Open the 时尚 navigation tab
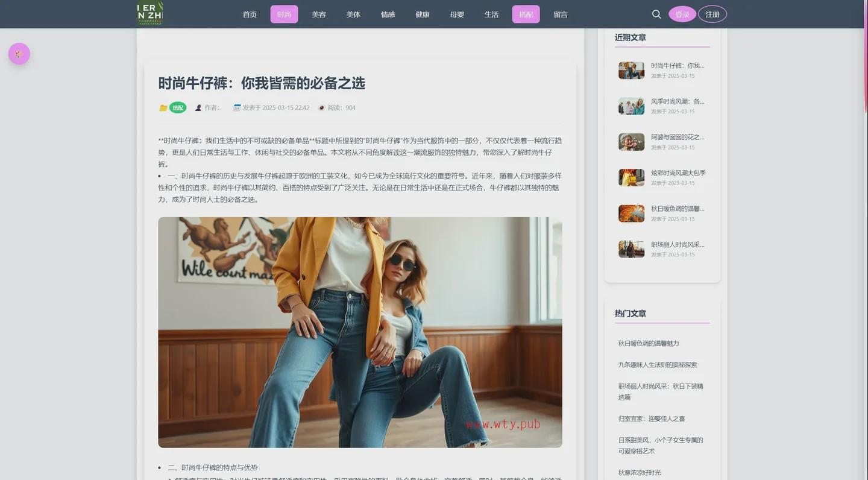The image size is (868, 480). 284,14
